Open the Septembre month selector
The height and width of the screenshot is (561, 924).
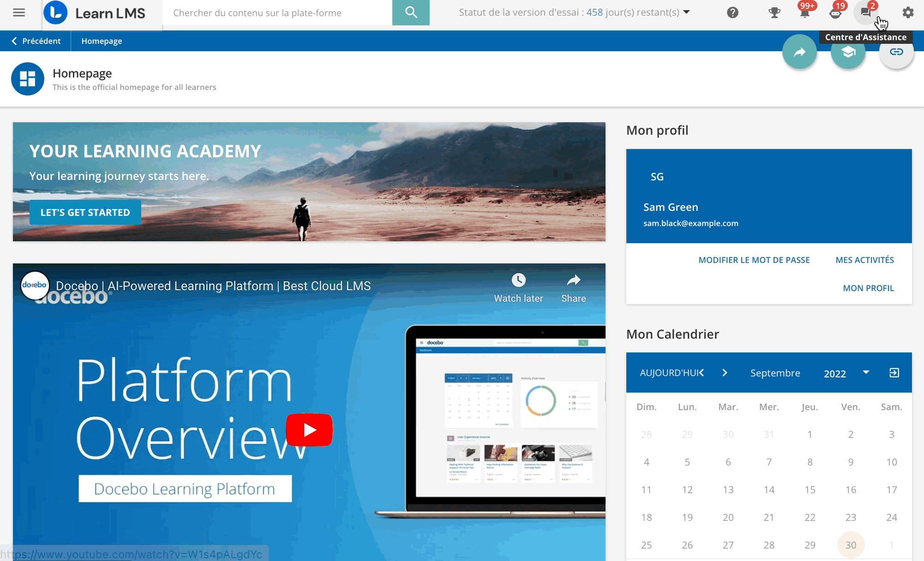(775, 373)
